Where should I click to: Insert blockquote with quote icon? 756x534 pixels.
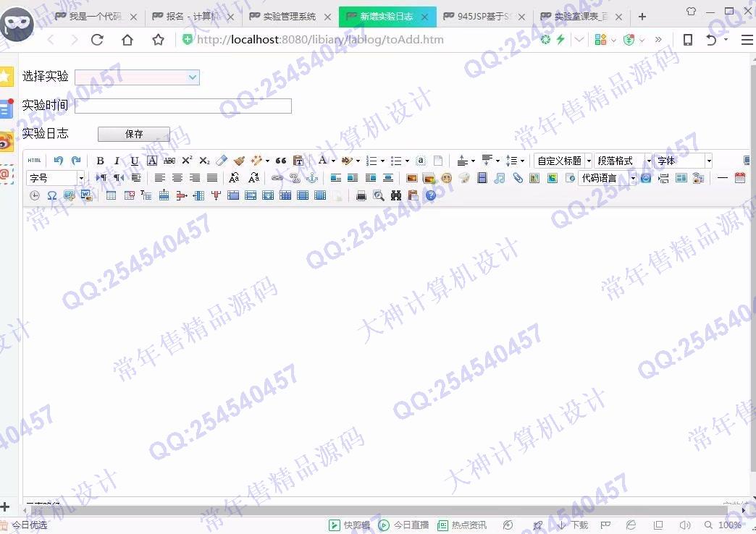[281, 161]
